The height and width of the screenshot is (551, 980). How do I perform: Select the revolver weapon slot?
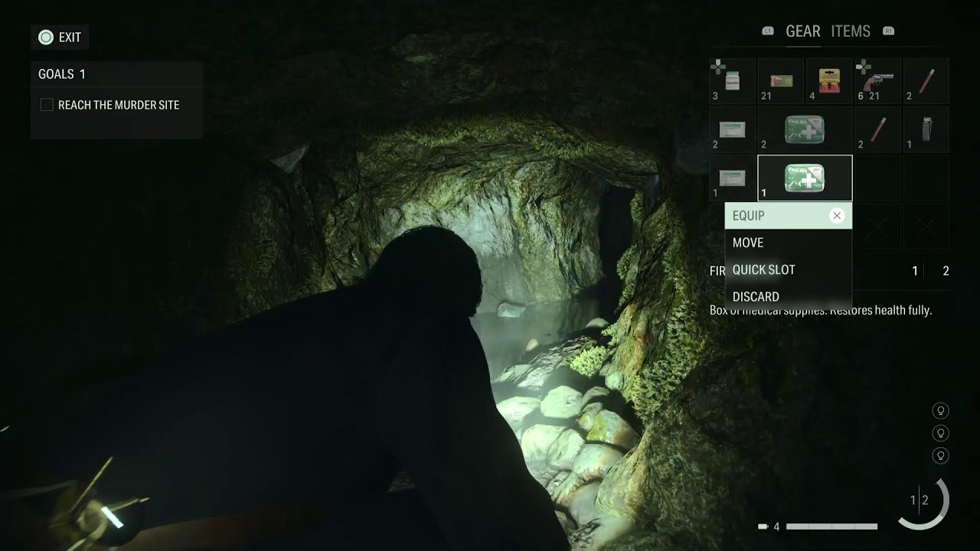[877, 81]
